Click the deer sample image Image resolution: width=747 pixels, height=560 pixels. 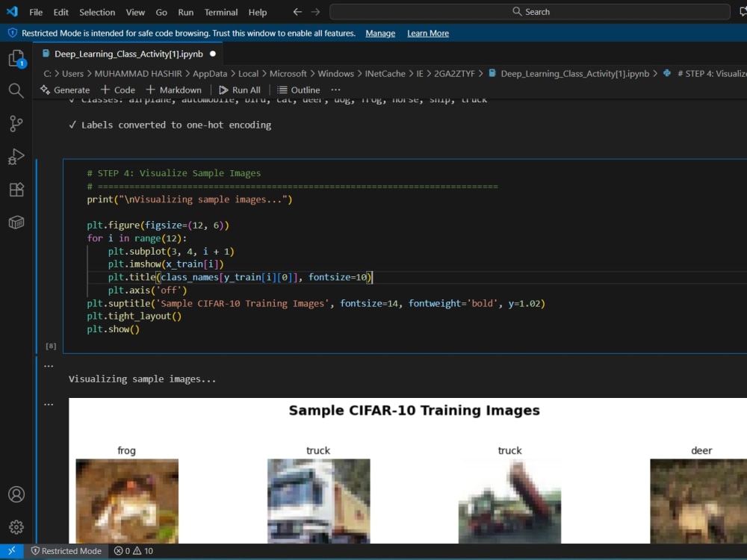pyautogui.click(x=698, y=501)
